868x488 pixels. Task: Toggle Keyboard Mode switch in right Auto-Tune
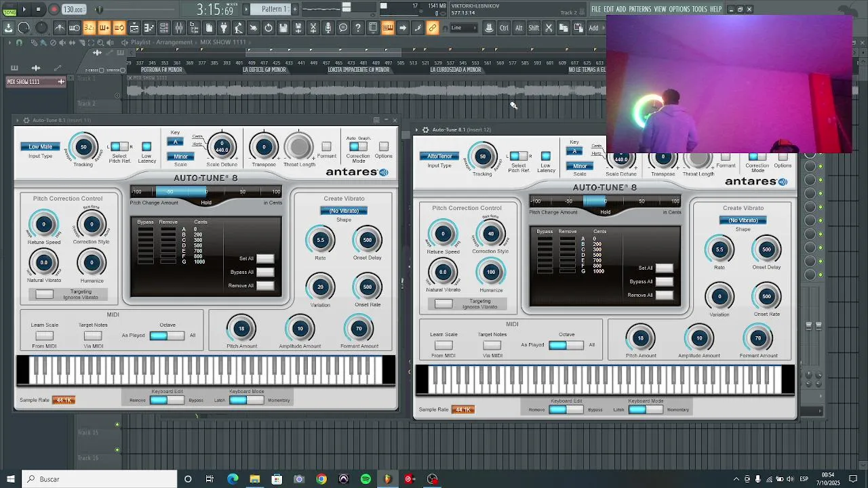645,409
